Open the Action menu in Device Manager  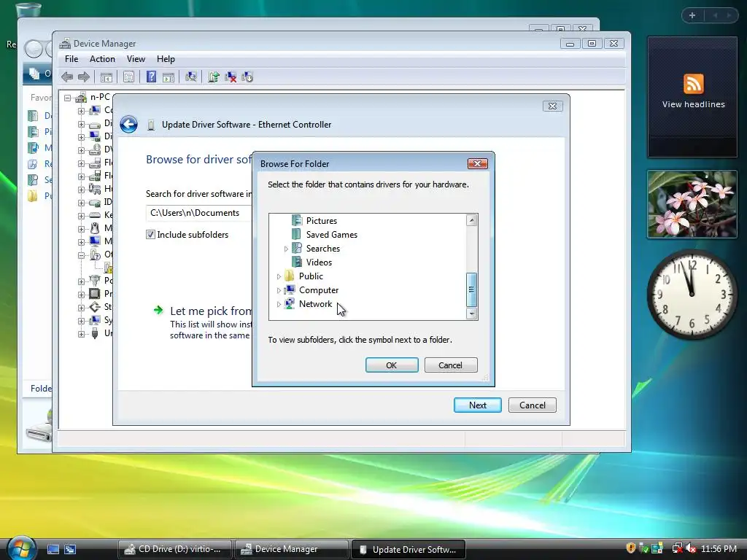(102, 59)
